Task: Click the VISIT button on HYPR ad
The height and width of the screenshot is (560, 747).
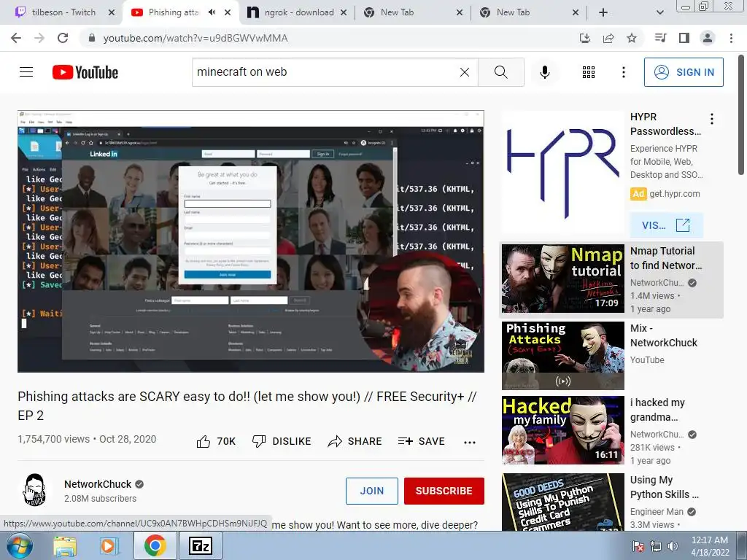Action: point(666,225)
